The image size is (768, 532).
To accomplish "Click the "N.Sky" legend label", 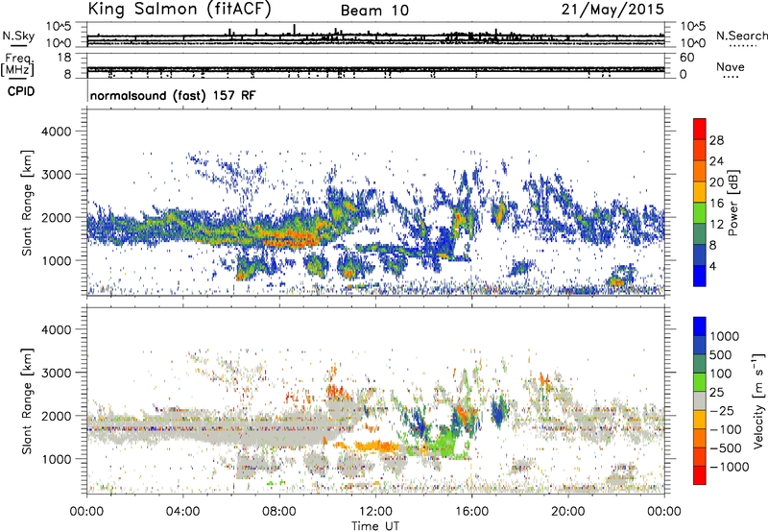I will point(18,36).
